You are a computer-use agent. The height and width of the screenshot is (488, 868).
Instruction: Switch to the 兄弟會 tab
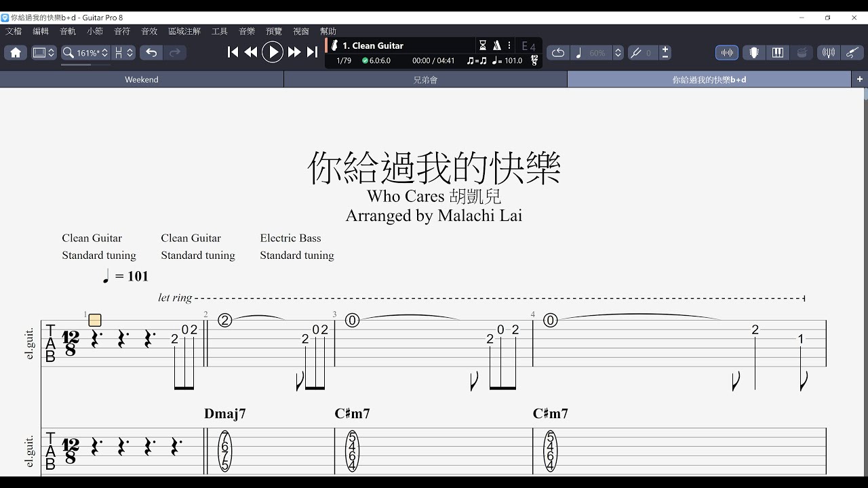[425, 79]
